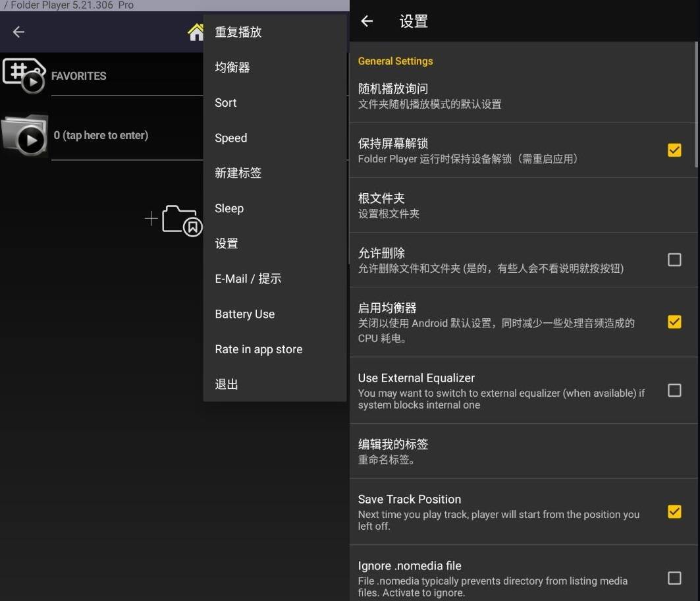The width and height of the screenshot is (700, 601).
Task: Select 重复播放 from the menu
Action: (238, 32)
